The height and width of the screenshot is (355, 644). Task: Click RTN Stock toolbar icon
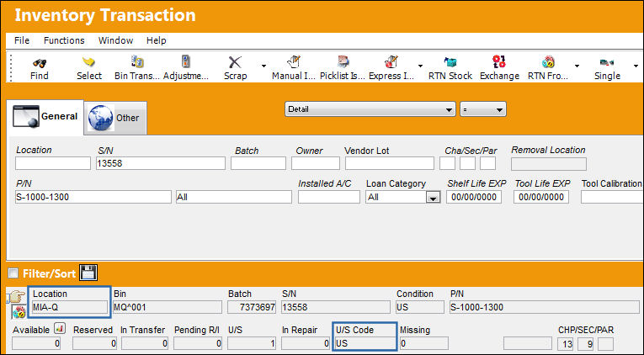(450, 62)
